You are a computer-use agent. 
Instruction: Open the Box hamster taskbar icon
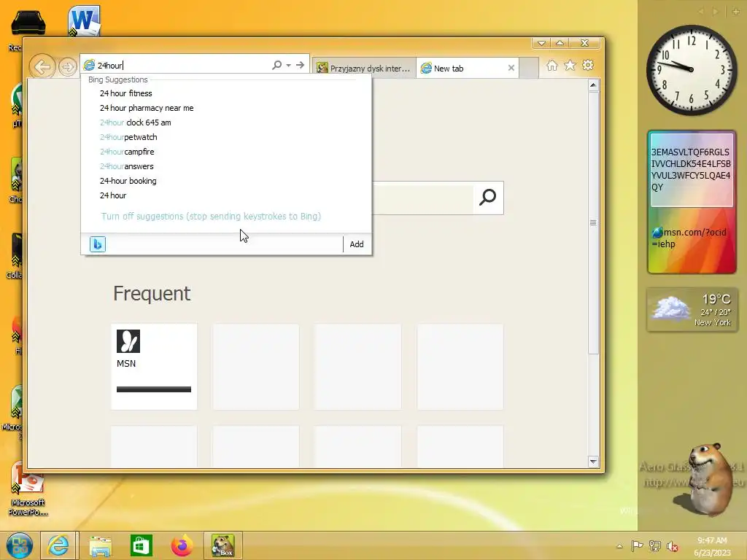(x=223, y=545)
